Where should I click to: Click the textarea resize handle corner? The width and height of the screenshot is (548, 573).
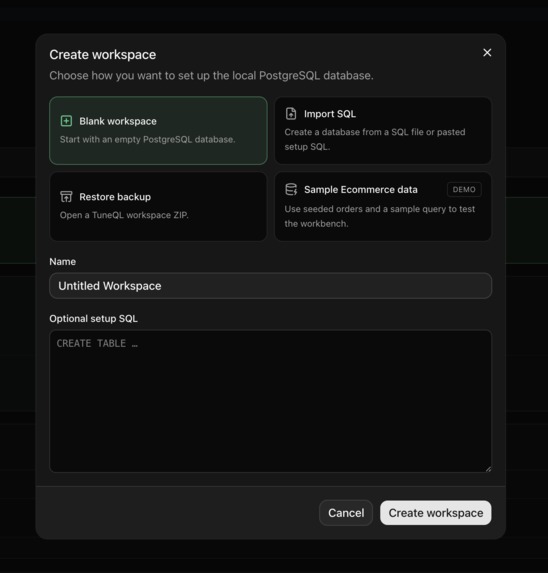488,469
